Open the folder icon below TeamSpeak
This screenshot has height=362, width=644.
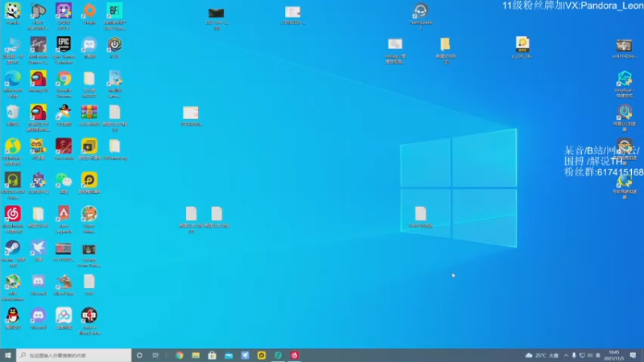(x=446, y=44)
